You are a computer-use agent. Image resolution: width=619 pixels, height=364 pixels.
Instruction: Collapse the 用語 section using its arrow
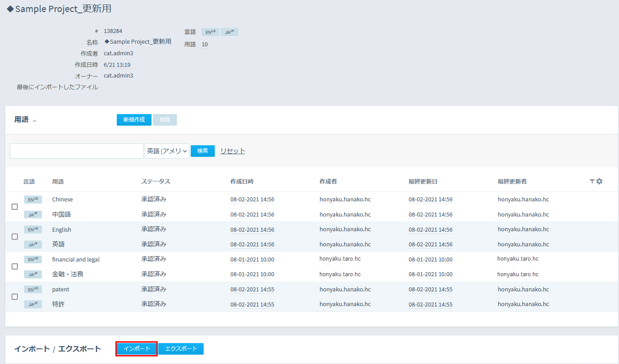tap(34, 120)
